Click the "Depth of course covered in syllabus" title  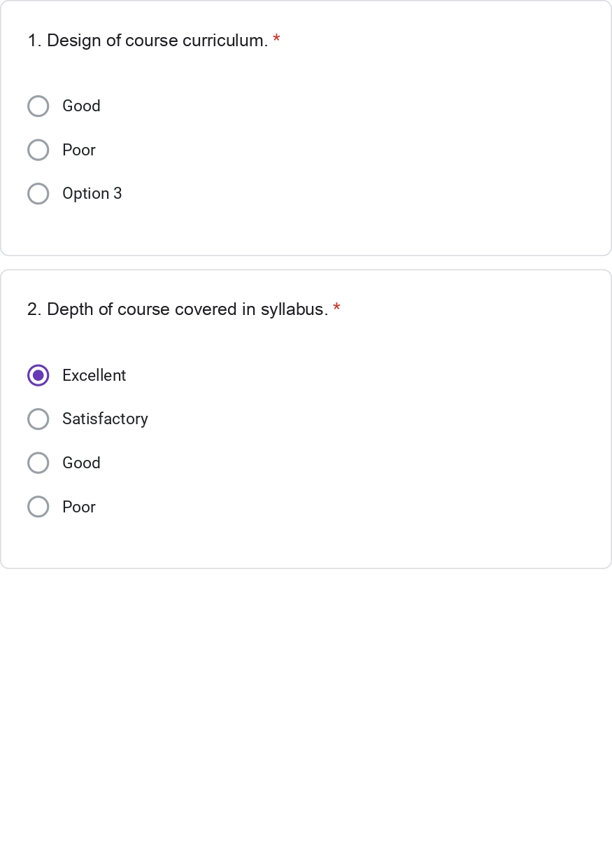(x=187, y=309)
